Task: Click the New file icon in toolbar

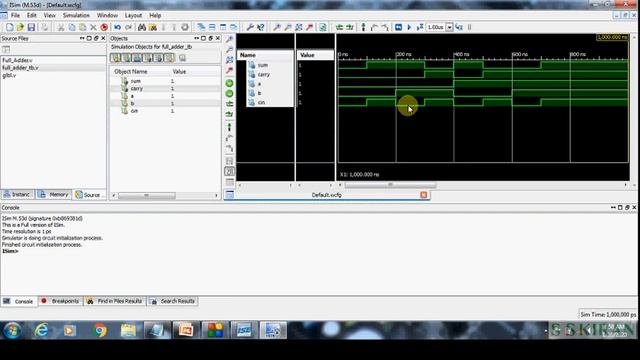Action: click(9, 27)
